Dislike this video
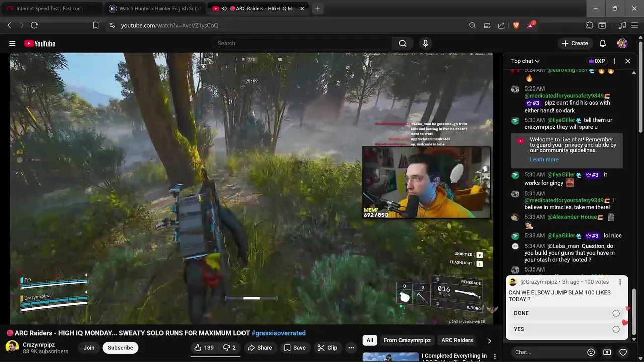 click(229, 348)
